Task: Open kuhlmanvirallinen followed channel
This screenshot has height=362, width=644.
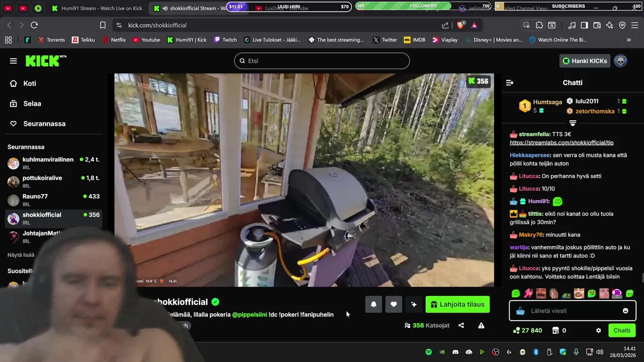Action: click(53, 163)
